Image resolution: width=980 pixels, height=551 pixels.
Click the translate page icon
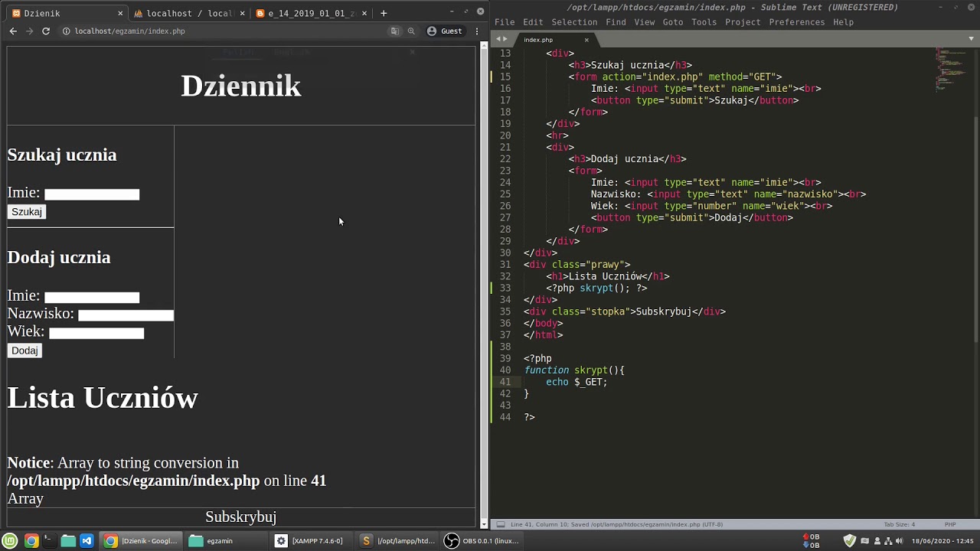395,31
